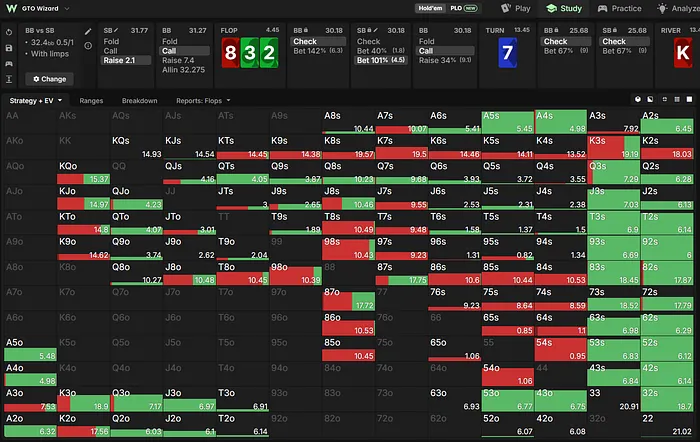Click the pie chart view icon

click(x=638, y=99)
